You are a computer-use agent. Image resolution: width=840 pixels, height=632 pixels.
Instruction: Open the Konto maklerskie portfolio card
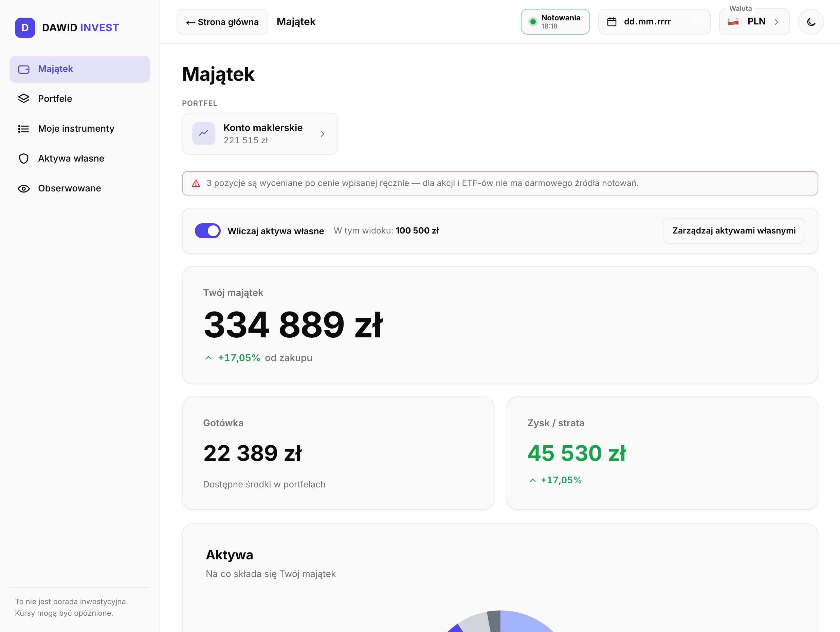260,134
